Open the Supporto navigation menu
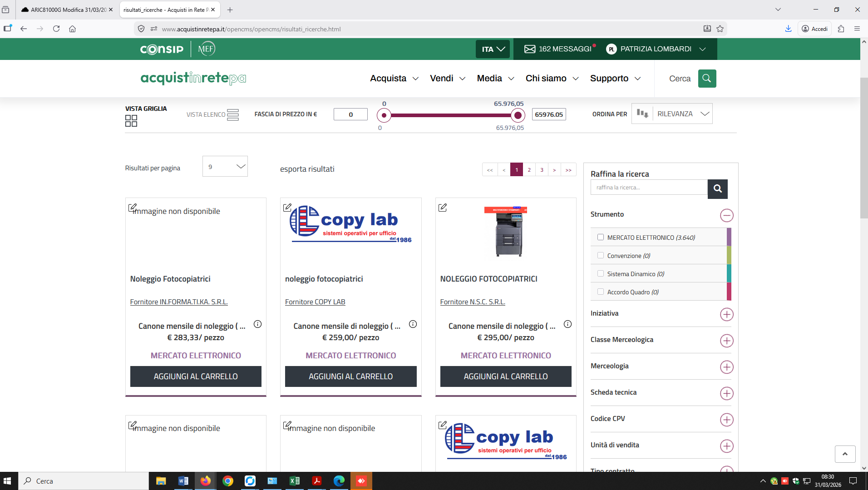The image size is (868, 490). (x=615, y=79)
